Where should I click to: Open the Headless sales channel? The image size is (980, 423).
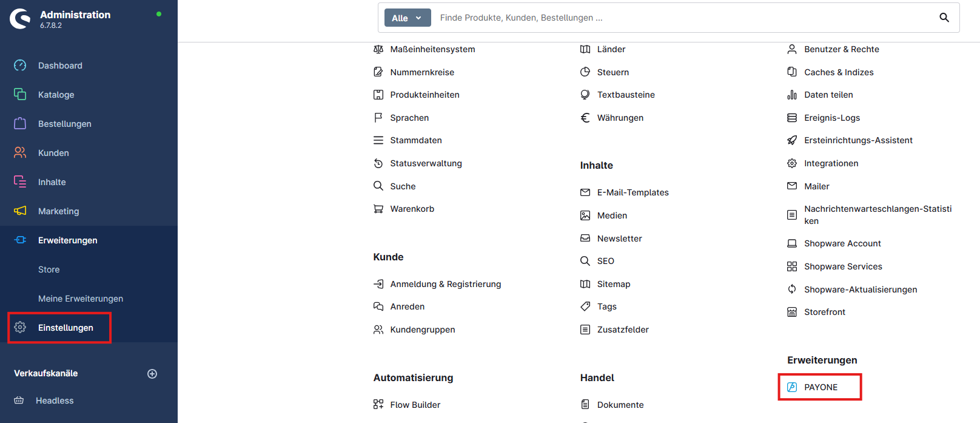[x=55, y=401]
